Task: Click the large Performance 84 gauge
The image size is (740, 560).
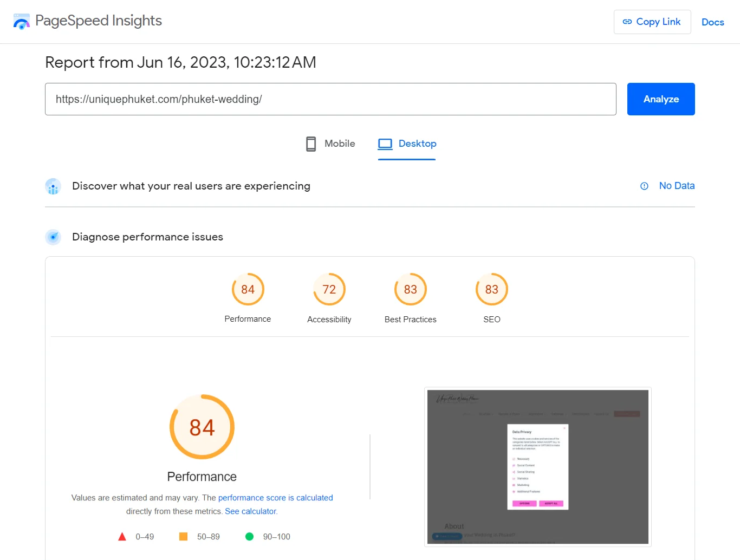Action: click(202, 427)
